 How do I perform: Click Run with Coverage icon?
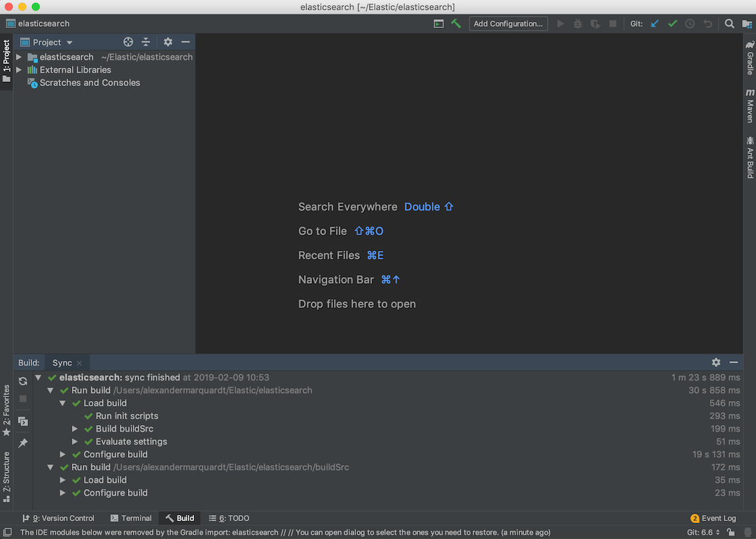(x=595, y=23)
